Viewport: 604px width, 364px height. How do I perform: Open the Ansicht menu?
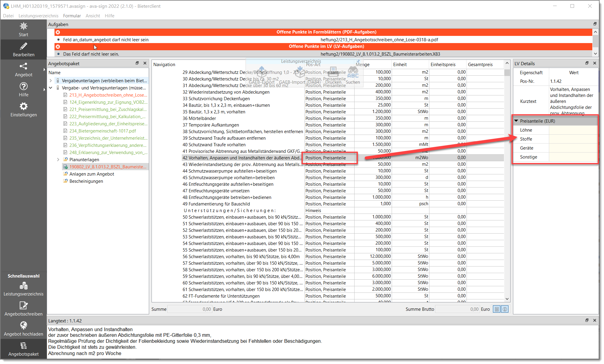point(93,16)
